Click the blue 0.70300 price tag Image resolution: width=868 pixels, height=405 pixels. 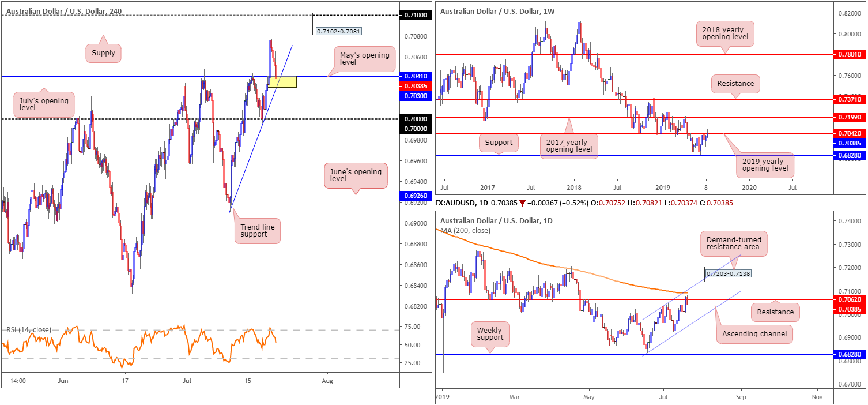point(416,95)
